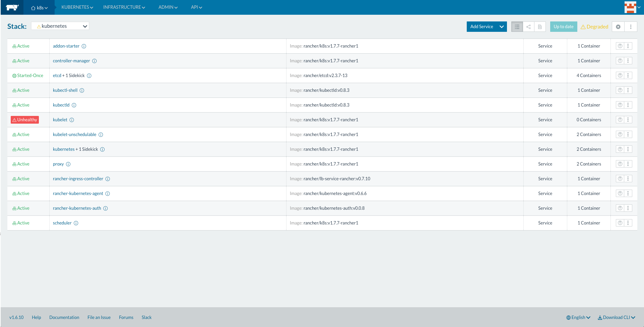Open the k8s environment dropdown
Image resolution: width=644 pixels, height=327 pixels.
coord(40,8)
